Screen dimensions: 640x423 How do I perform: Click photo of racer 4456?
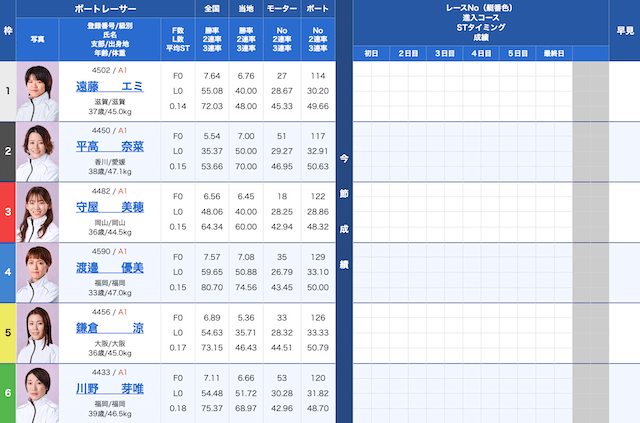coord(38,333)
